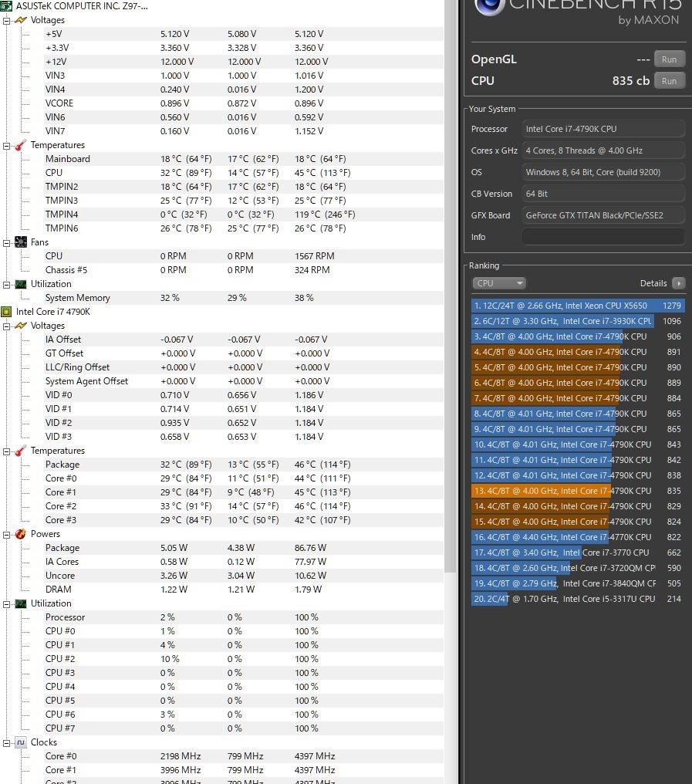
Task: Click the Cinebench sphere logo
Action: (x=486, y=6)
